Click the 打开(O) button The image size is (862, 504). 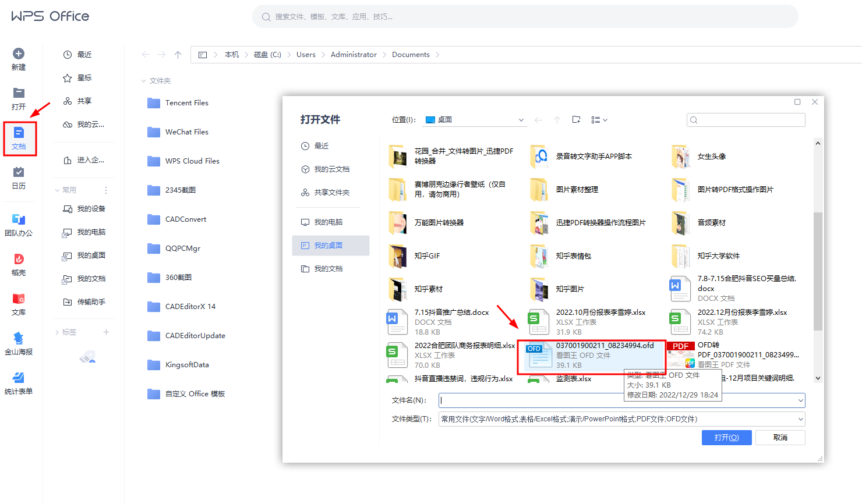[x=726, y=437]
